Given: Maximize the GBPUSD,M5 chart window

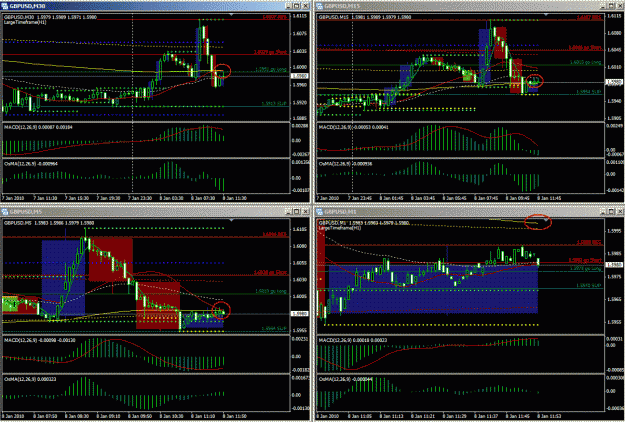Looking at the screenshot, I should (x=297, y=212).
